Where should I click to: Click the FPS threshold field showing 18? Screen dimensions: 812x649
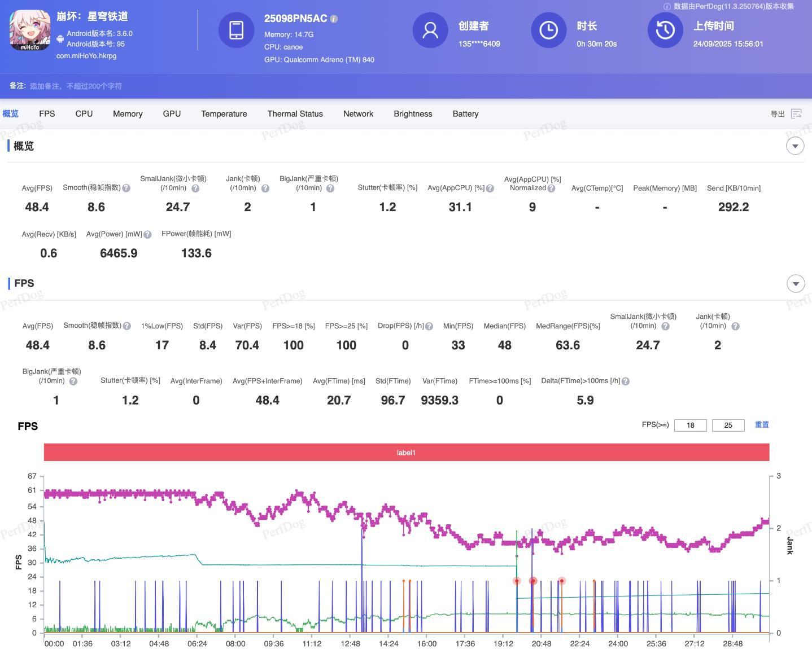tap(690, 425)
